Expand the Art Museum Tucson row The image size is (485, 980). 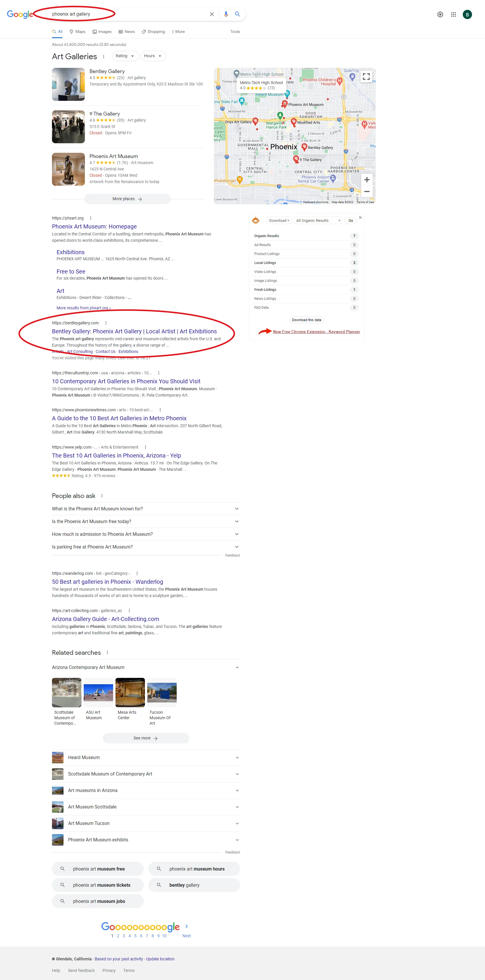146,823
